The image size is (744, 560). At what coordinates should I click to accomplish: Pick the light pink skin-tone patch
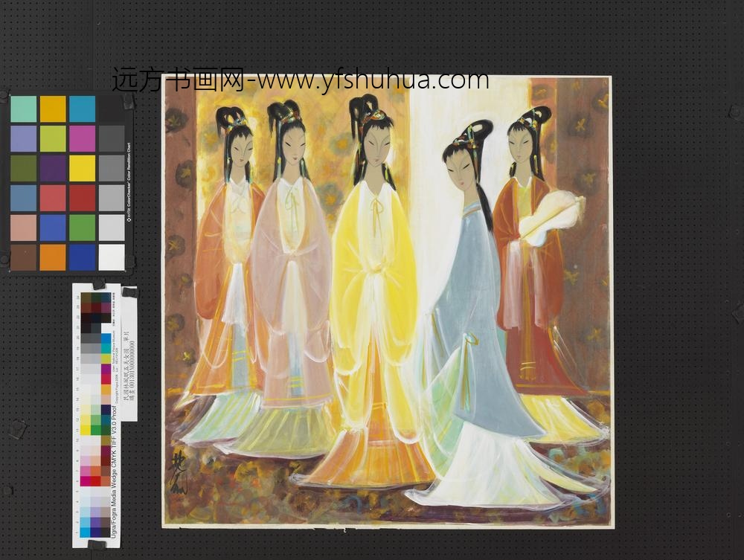pos(24,227)
